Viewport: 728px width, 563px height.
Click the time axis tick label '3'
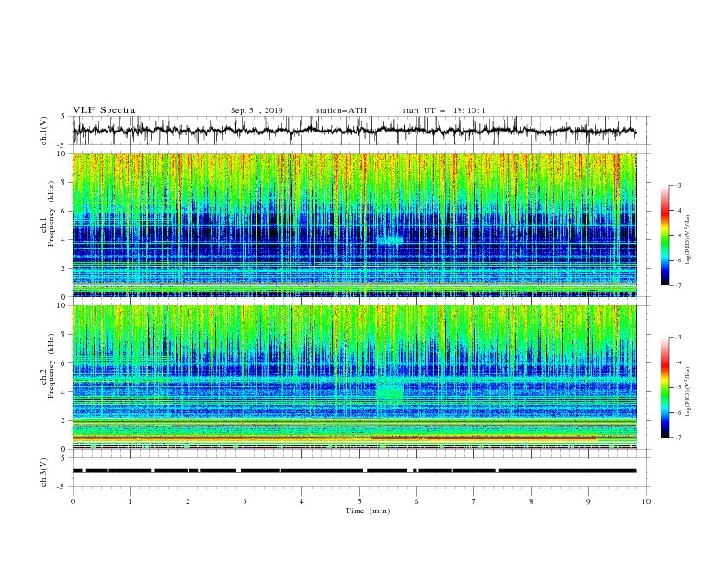tap(245, 501)
